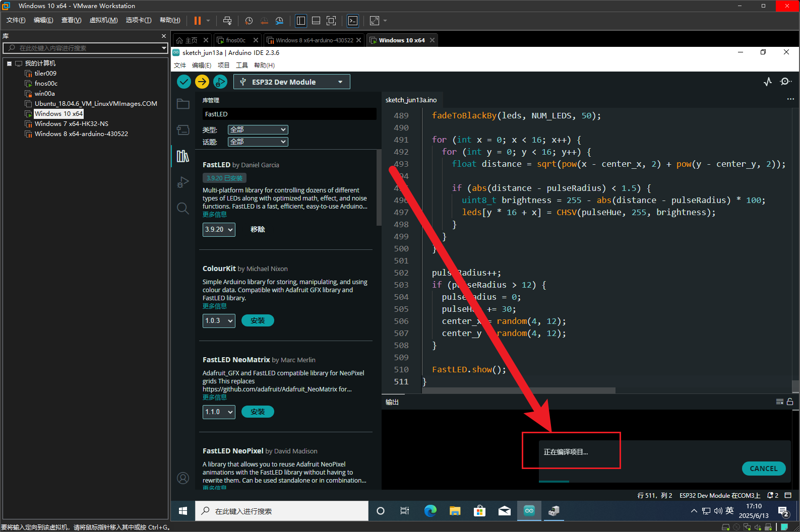Open File Explorer from guest taskbar
This screenshot has height=532, width=800.
tap(455, 511)
